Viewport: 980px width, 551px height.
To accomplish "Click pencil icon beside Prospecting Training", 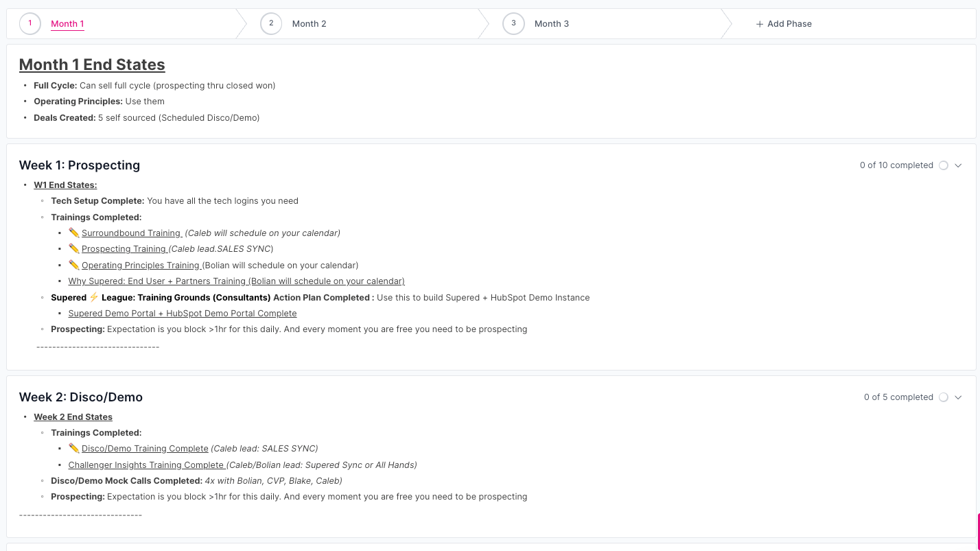I will tap(74, 248).
